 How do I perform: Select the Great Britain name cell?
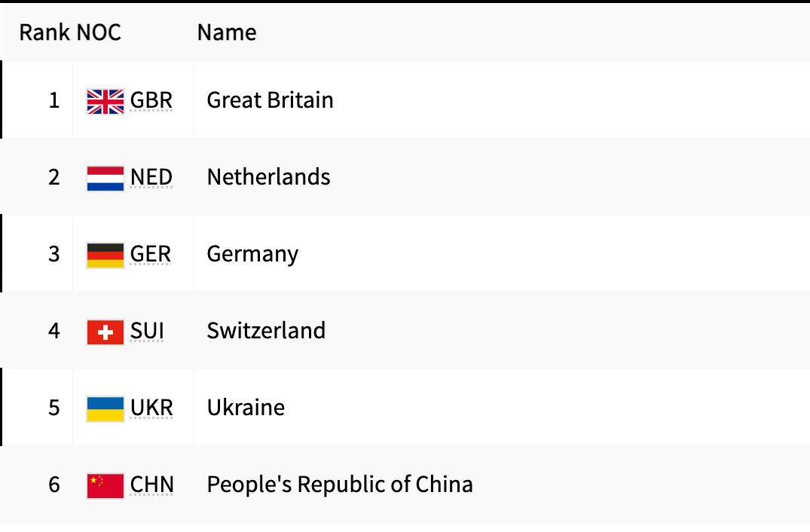pos(270,100)
